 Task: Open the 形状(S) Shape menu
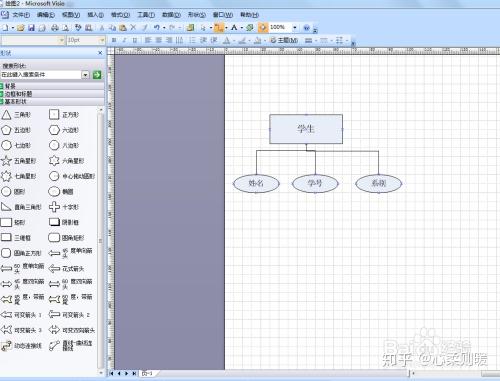tap(196, 15)
